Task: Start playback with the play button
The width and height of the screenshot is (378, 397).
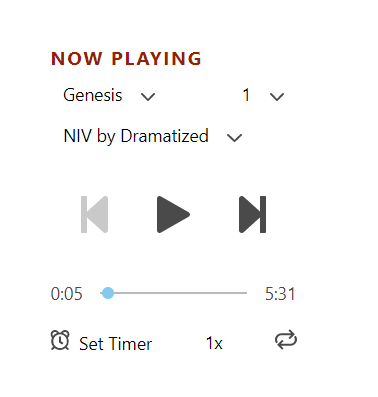Action: click(173, 214)
